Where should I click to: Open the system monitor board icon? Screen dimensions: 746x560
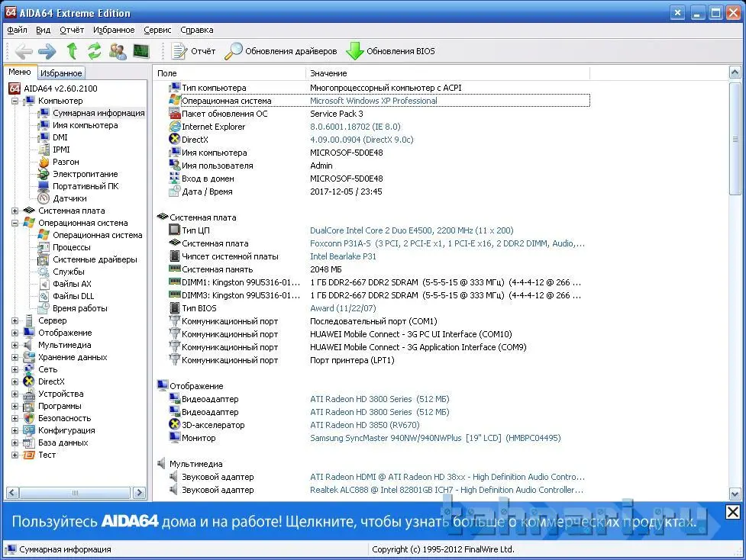[x=141, y=51]
